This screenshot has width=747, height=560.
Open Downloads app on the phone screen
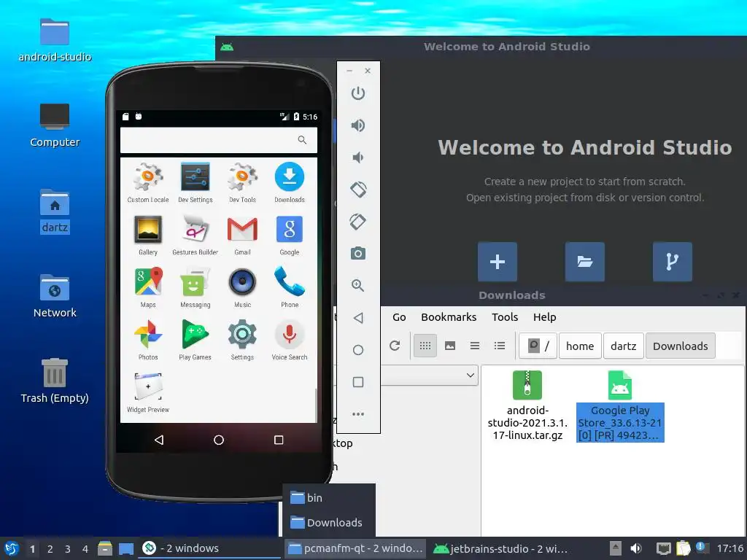[289, 183]
